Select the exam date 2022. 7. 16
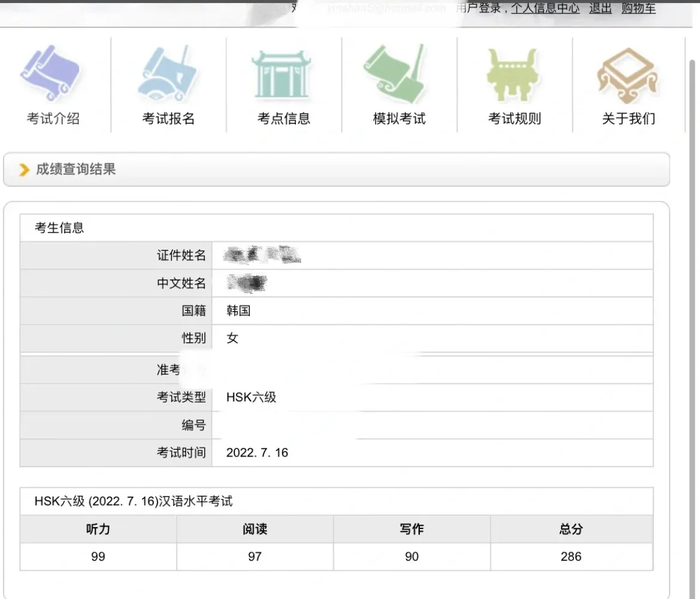The image size is (700, 599). pos(257,453)
